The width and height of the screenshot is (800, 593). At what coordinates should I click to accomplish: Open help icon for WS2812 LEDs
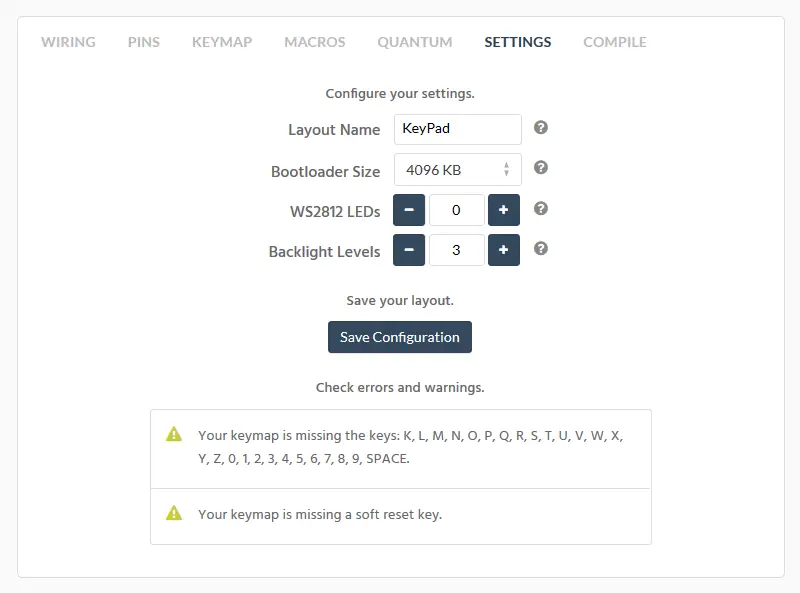click(541, 208)
